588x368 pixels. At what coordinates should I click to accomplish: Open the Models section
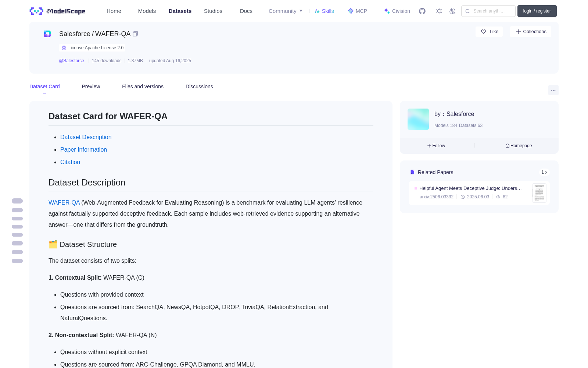(x=147, y=11)
